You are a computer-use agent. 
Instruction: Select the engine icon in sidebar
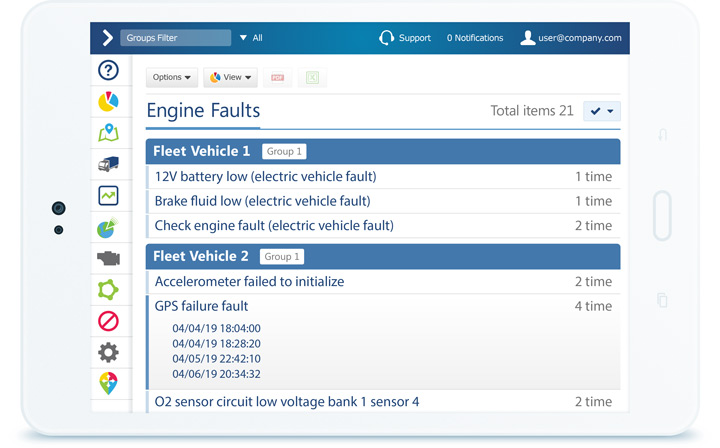[x=108, y=258]
